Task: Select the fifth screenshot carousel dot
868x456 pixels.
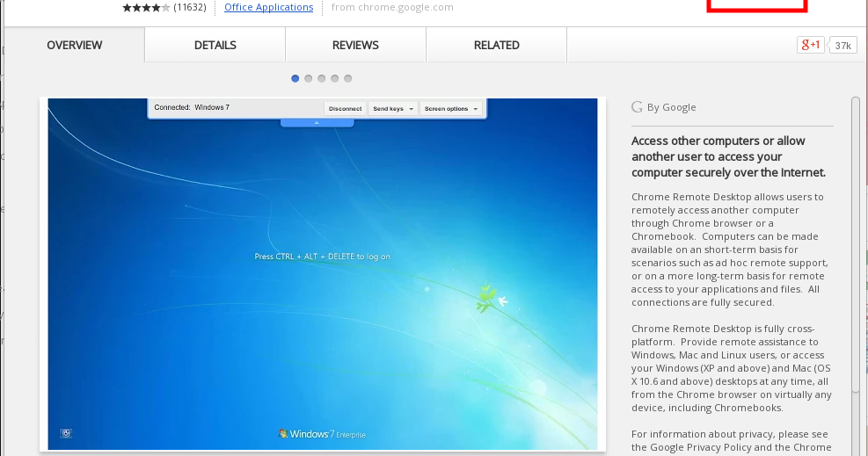Action: [348, 78]
